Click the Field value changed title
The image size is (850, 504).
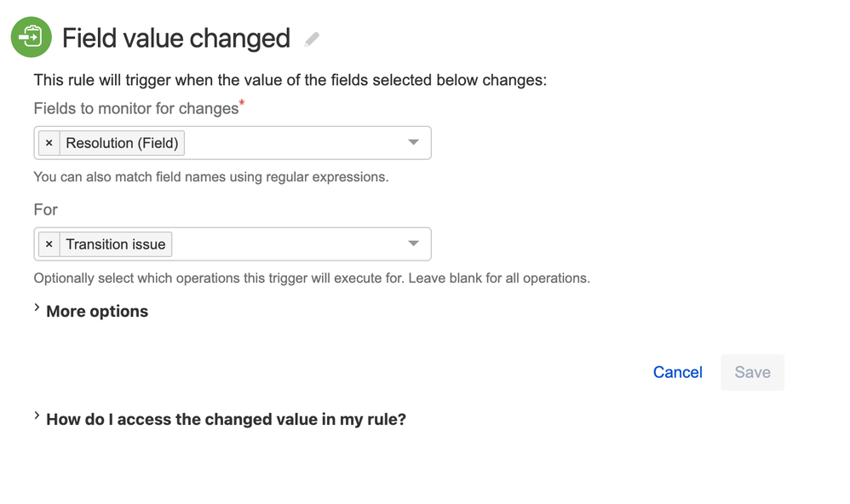176,38
